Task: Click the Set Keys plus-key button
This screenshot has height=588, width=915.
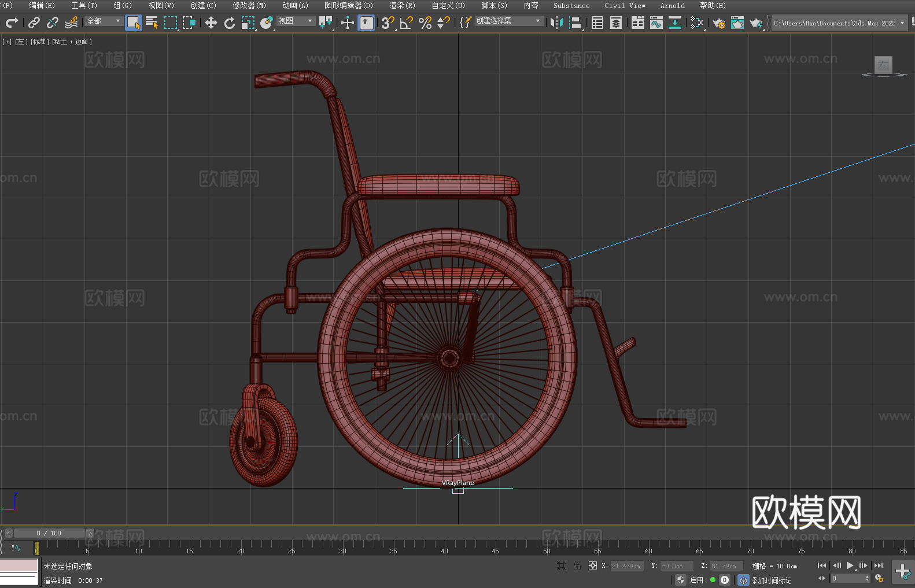Action: [903, 572]
